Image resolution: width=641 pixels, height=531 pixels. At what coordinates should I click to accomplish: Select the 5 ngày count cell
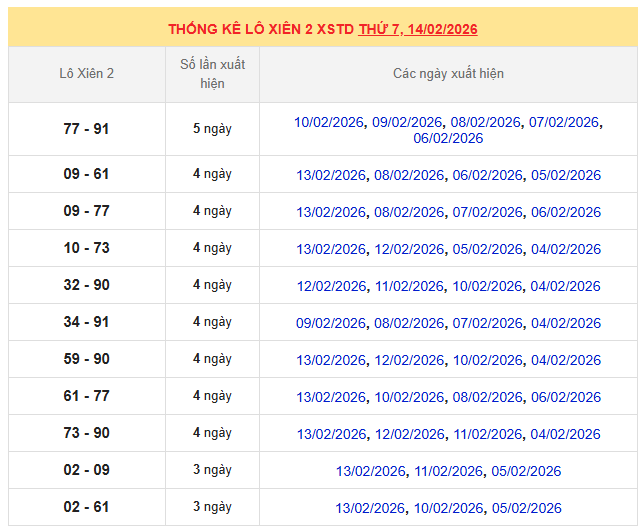coord(212,129)
